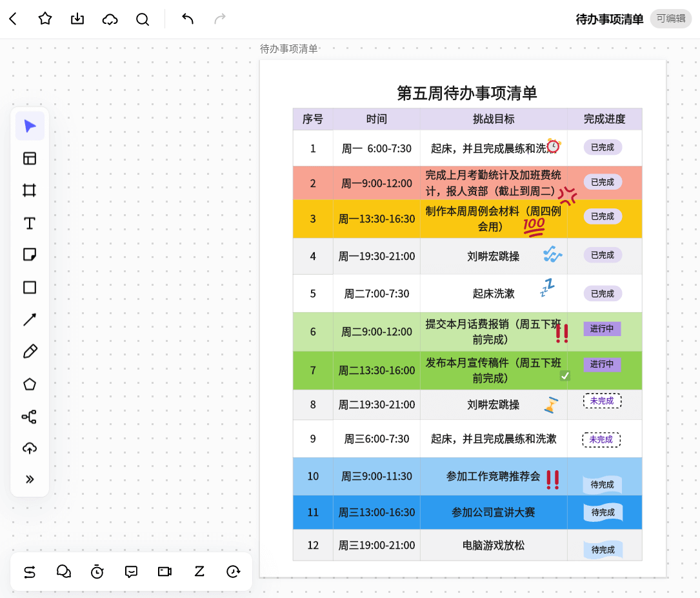Click the 已完成 tag in row 3
This screenshot has width=700, height=598.
click(x=603, y=217)
